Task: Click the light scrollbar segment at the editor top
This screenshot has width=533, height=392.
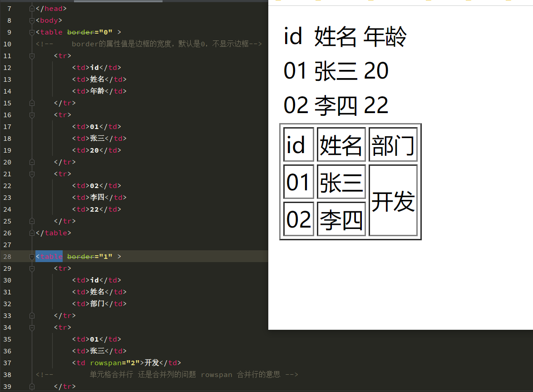Action: 118,1
